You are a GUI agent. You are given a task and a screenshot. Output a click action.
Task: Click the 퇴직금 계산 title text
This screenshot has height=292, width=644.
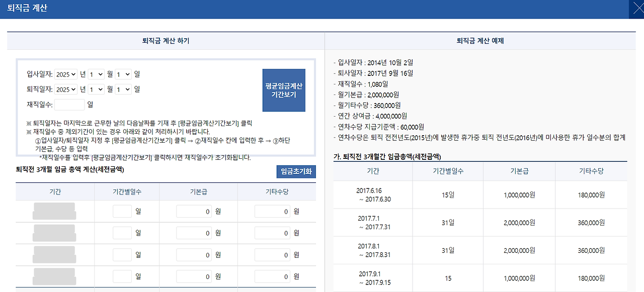pos(27,9)
